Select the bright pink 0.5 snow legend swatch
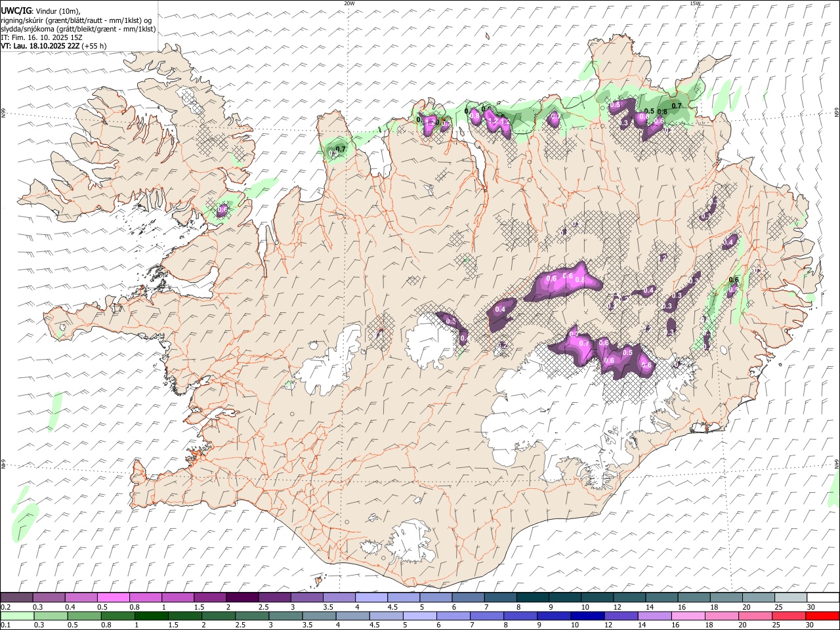840x630 pixels. pos(113,597)
